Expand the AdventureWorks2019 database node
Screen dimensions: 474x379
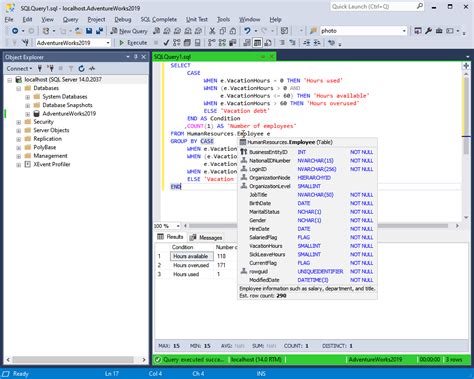[28, 114]
